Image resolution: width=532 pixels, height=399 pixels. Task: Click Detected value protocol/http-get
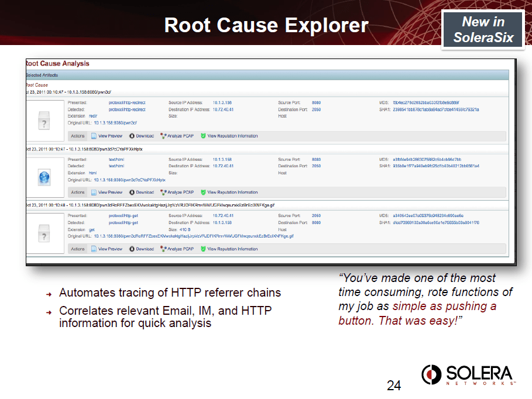pos(123,223)
